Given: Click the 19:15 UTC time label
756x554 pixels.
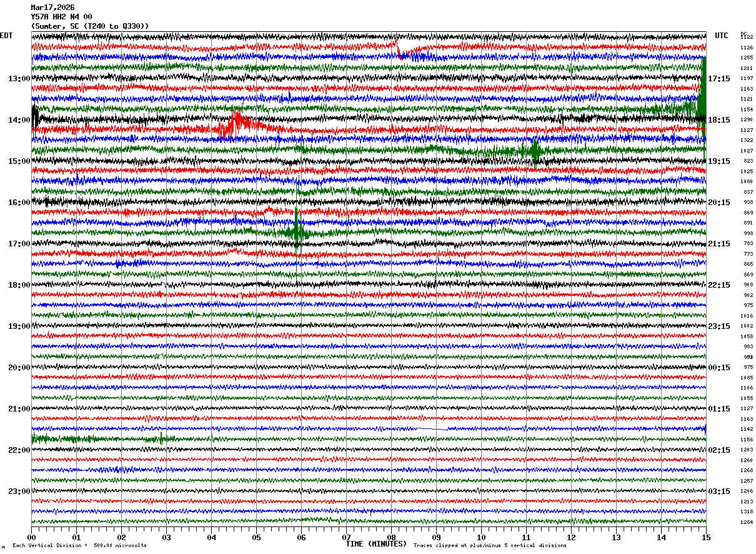Looking at the screenshot, I should coord(719,161).
